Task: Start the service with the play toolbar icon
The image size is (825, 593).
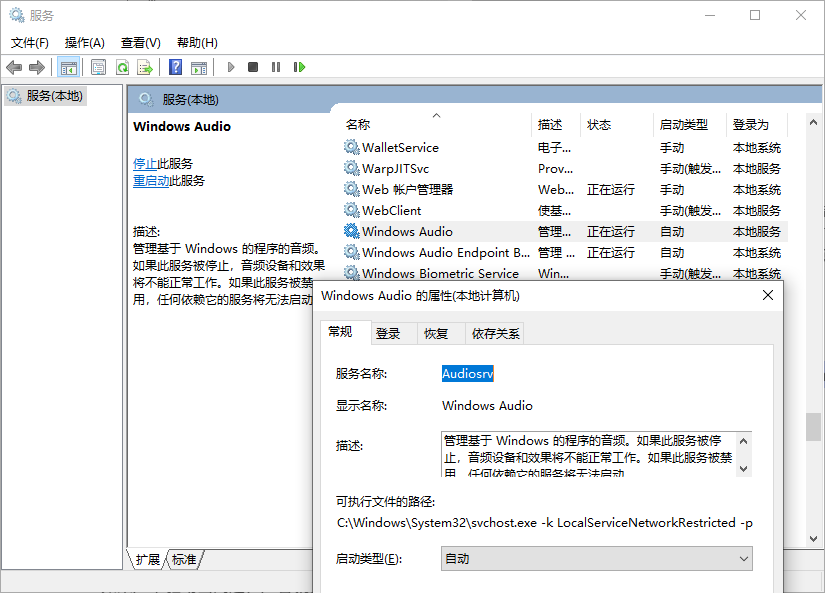Action: pos(231,67)
